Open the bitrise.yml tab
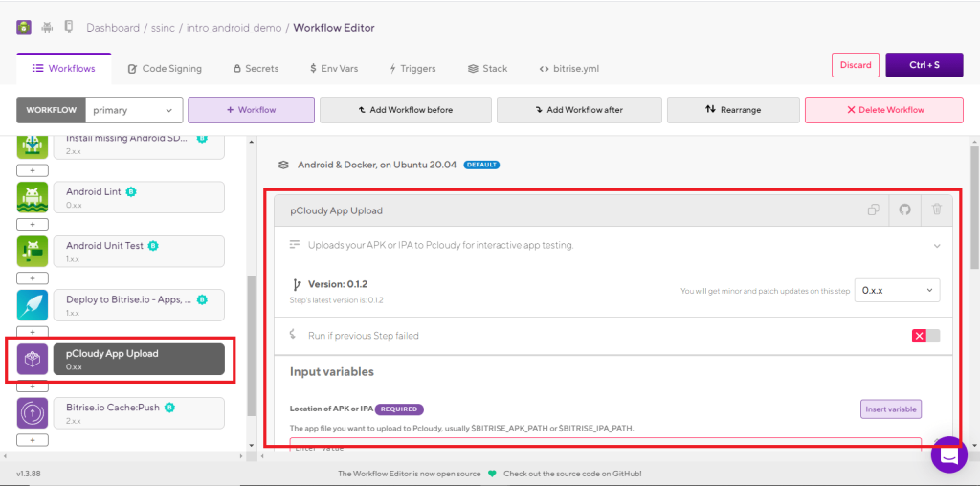980x486 pixels. tap(568, 69)
